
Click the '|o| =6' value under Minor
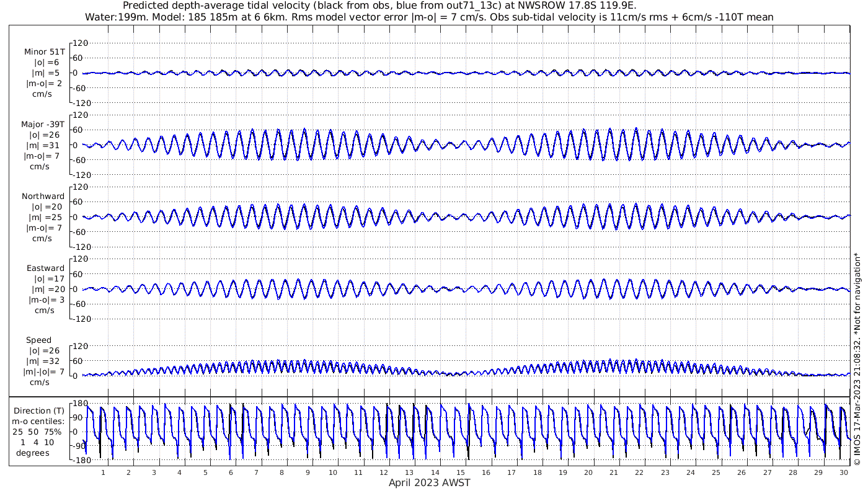coord(46,63)
